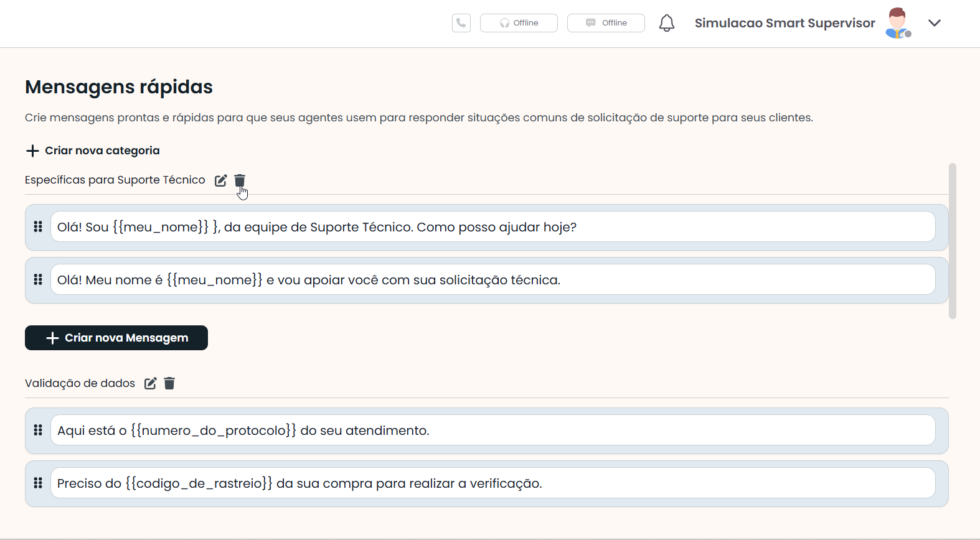980x540 pixels.
Task: Click the phone call icon in header
Action: click(461, 23)
